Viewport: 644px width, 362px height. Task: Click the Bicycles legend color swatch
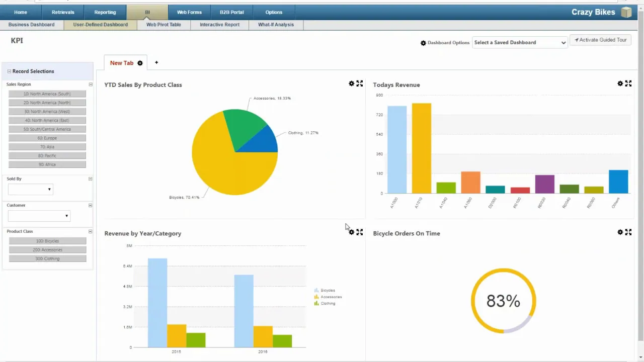(316, 291)
